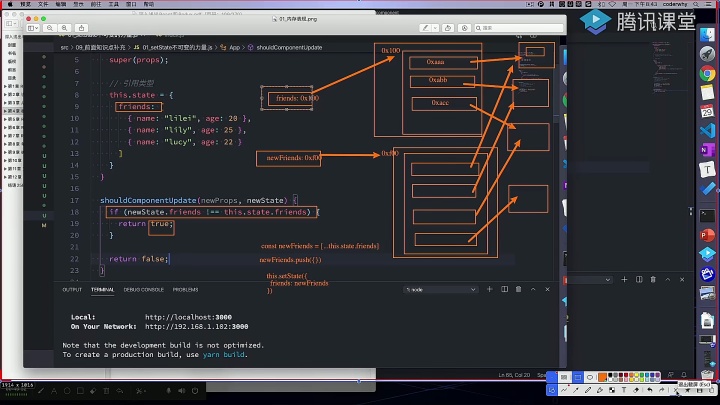Open the shape mode icon at annotation bar left

[551, 390]
